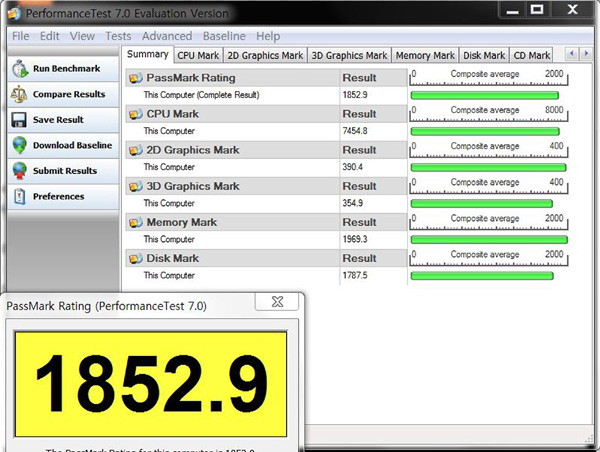600x452 pixels.
Task: Click the Download Baseline globe icon
Action: pyautogui.click(x=19, y=145)
